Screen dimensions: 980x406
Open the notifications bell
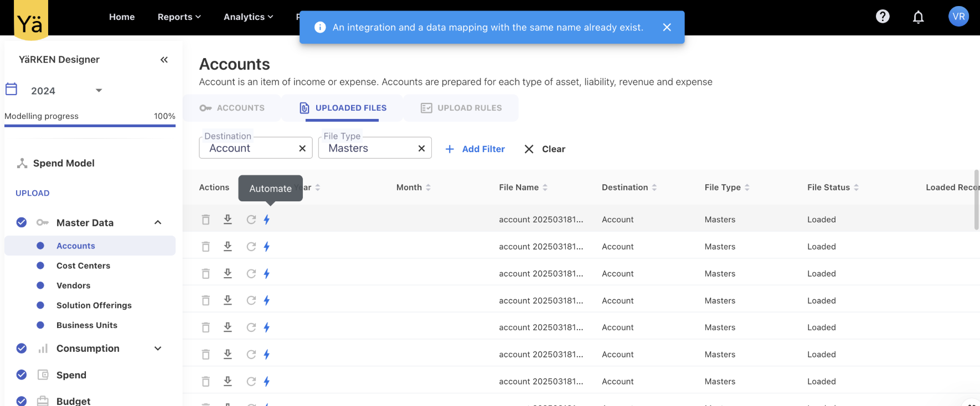click(918, 17)
